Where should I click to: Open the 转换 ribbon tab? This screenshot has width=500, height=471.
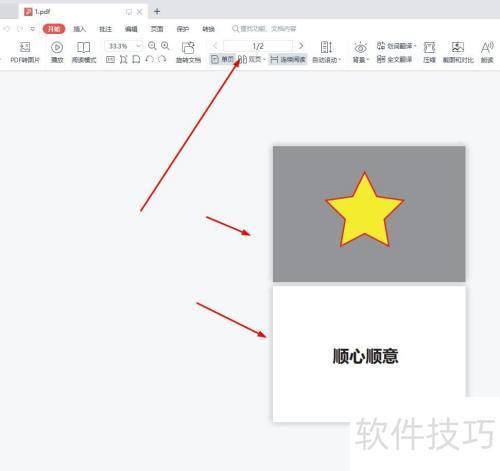pyautogui.click(x=208, y=29)
